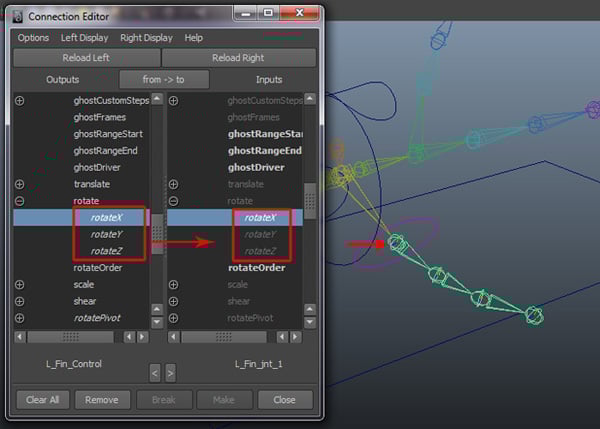Screen dimensions: 600x429
Task: Expand shear in the Outputs list
Action: point(19,301)
